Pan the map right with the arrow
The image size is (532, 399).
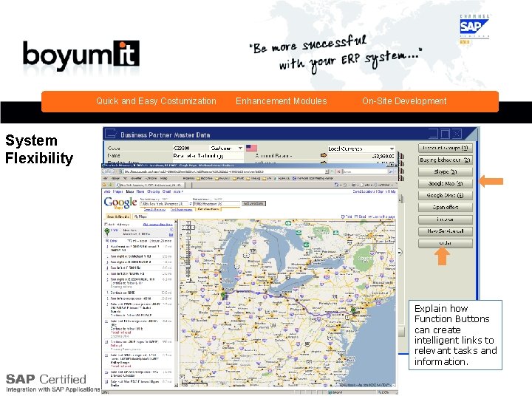[x=192, y=228]
